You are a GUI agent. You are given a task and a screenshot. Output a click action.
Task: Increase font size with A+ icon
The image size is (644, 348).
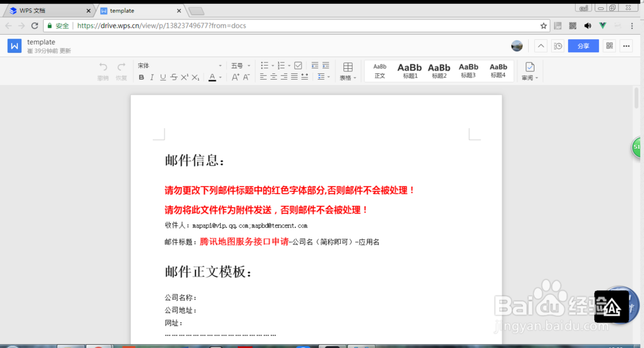pyautogui.click(x=235, y=77)
